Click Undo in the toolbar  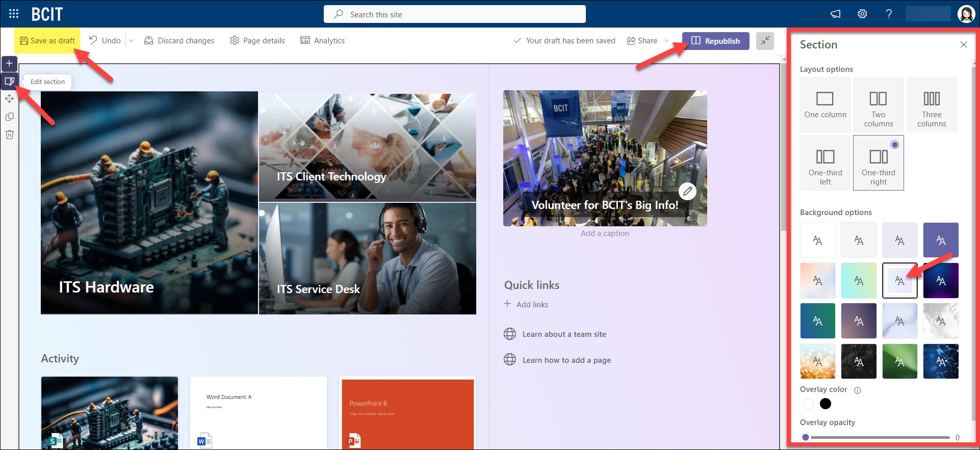click(x=105, y=41)
